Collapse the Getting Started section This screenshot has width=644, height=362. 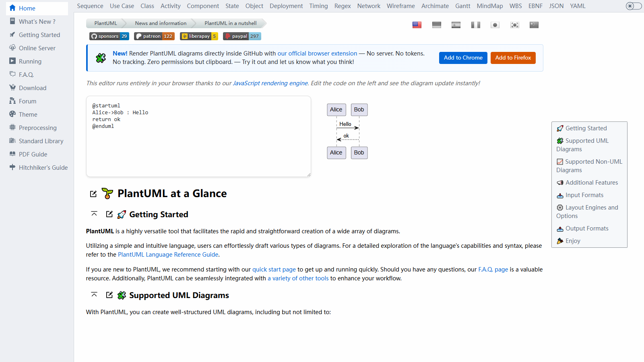point(94,214)
